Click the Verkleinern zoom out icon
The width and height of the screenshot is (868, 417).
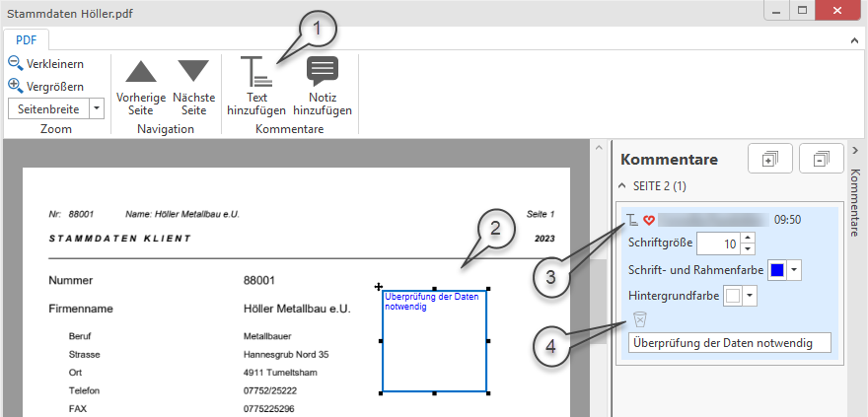[16, 63]
